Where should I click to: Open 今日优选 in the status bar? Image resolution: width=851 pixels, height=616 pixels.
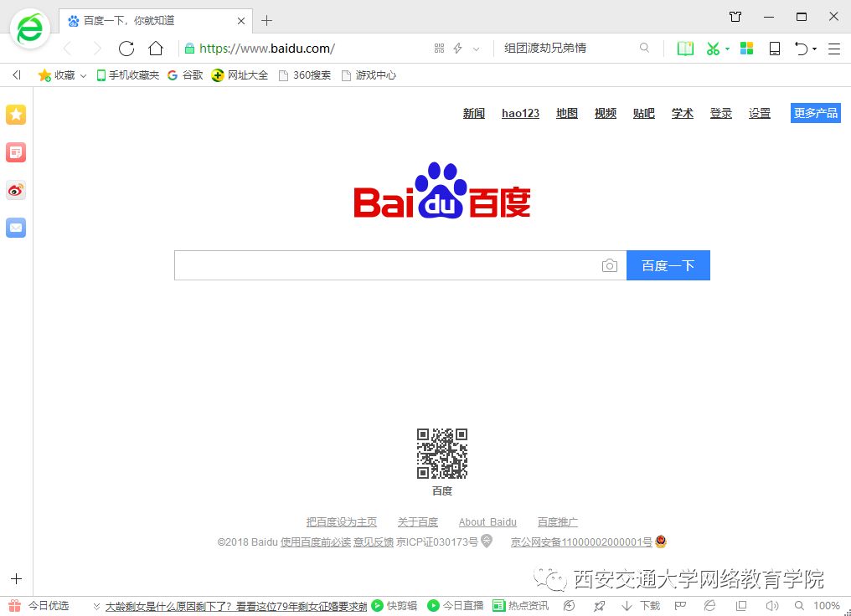[x=39, y=606]
